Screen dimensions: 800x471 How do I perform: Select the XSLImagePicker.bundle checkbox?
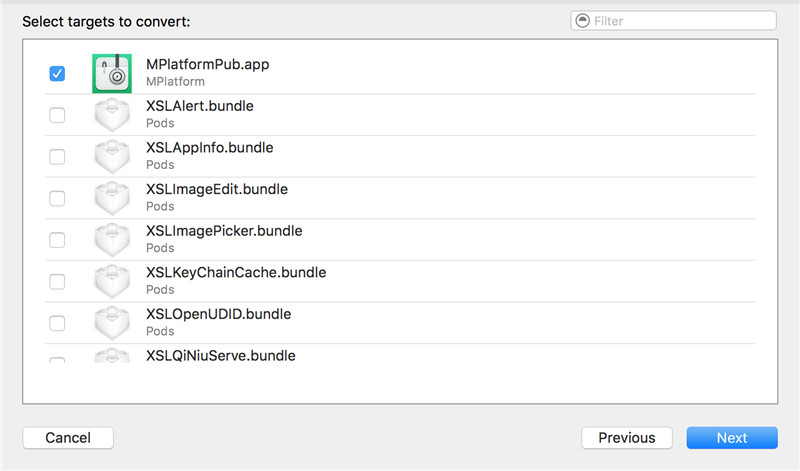57,240
